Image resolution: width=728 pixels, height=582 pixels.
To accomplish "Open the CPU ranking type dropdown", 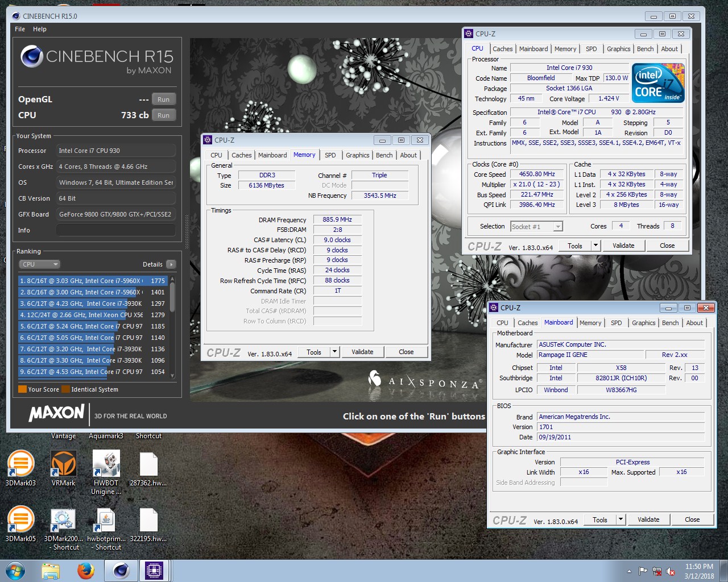I will [x=39, y=264].
